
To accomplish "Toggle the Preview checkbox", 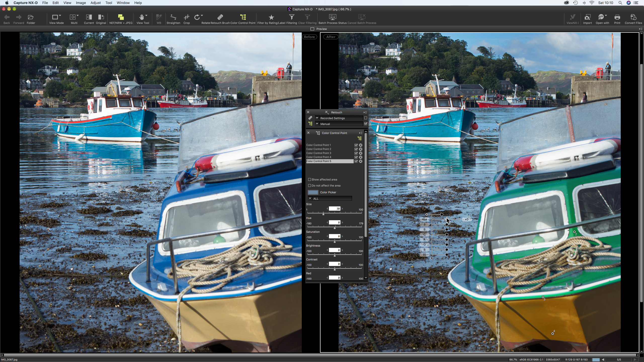I will click(x=312, y=29).
